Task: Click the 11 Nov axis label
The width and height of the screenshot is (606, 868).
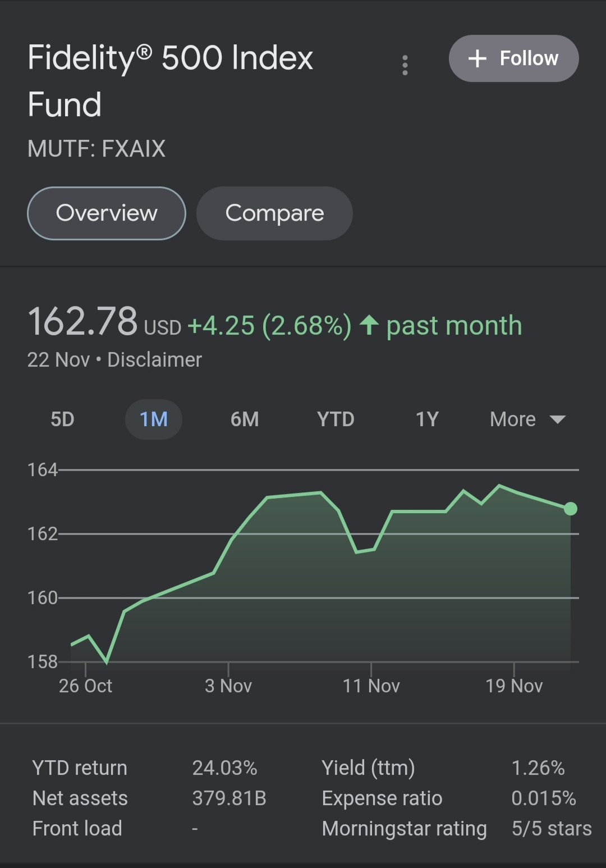Action: [371, 686]
